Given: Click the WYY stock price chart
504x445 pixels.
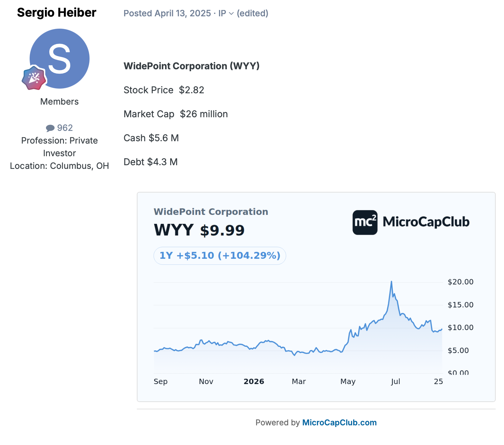Looking at the screenshot, I should coord(298,327).
